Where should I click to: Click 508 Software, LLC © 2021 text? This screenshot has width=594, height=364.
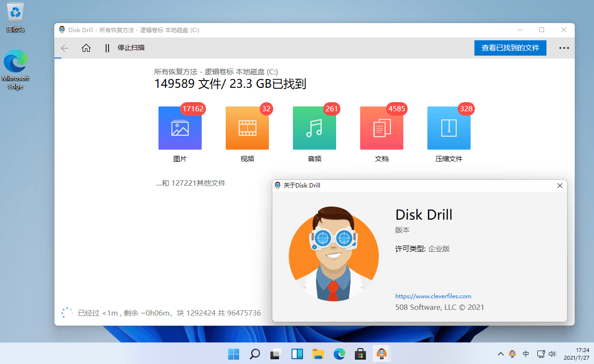click(x=439, y=307)
